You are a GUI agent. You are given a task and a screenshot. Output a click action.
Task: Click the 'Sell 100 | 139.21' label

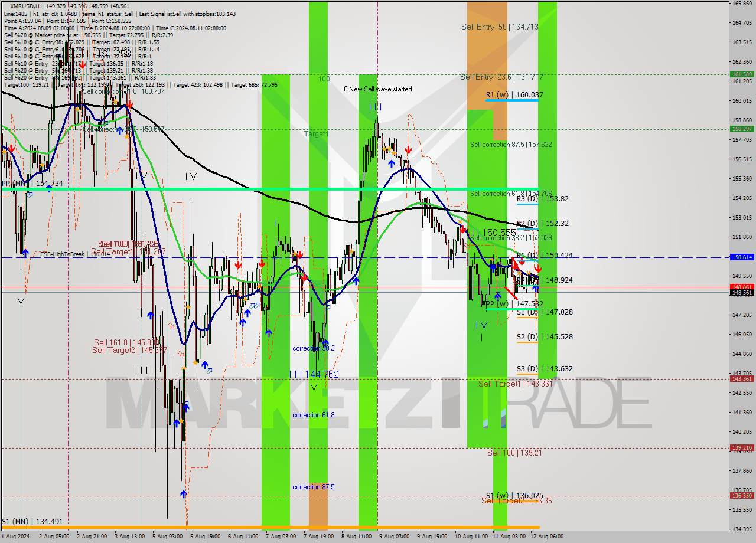(x=514, y=453)
